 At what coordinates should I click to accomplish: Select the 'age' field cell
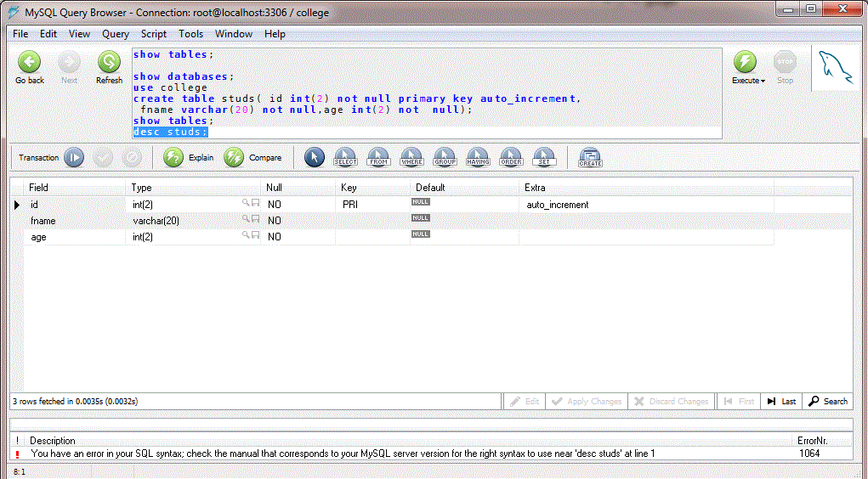(x=75, y=237)
